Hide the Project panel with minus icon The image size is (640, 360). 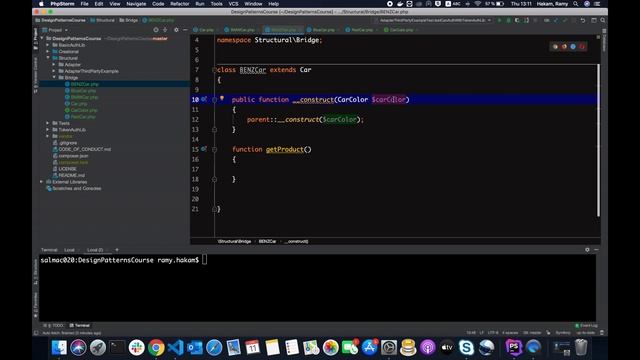pyautogui.click(x=185, y=30)
